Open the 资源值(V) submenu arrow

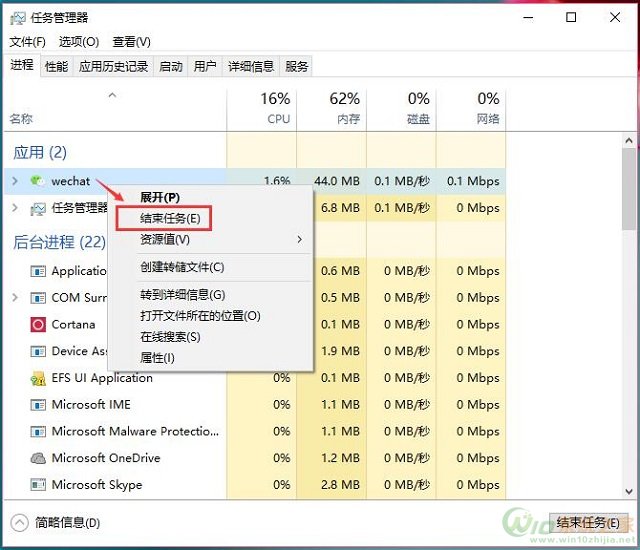tap(300, 240)
